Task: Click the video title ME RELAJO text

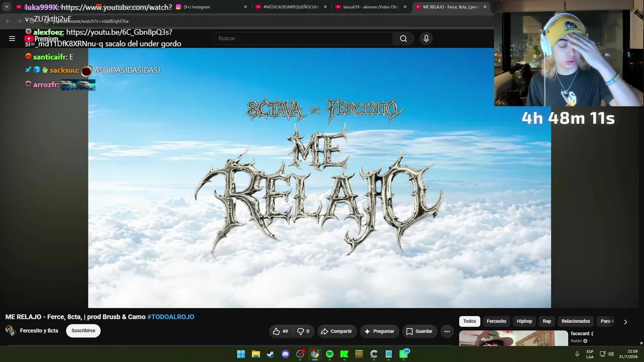Action: (74, 317)
